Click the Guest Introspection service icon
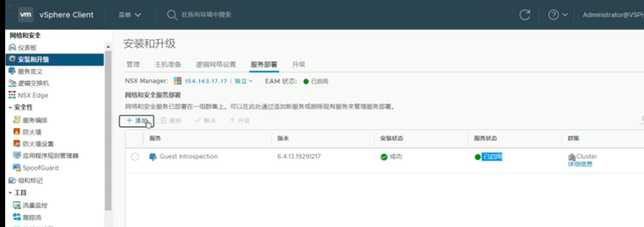This screenshot has width=644, height=227. coord(153,157)
